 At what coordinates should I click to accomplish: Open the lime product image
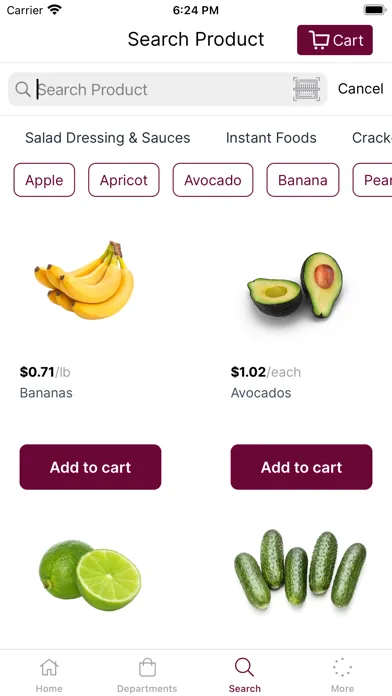click(90, 575)
